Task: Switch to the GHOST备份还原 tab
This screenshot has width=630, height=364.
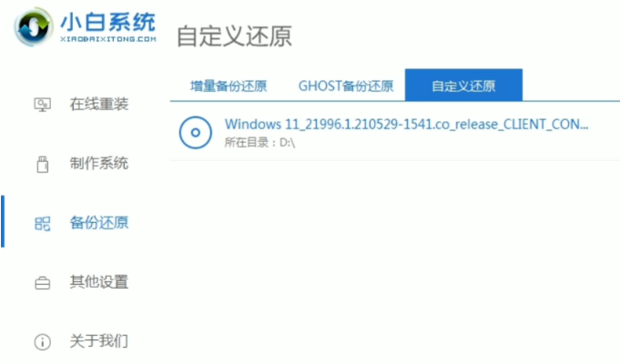Action: pyautogui.click(x=346, y=86)
